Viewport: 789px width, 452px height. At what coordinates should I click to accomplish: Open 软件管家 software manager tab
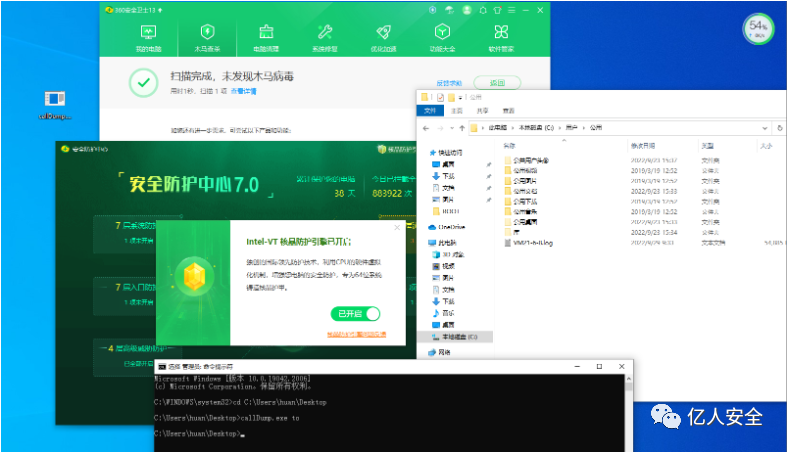tap(501, 38)
